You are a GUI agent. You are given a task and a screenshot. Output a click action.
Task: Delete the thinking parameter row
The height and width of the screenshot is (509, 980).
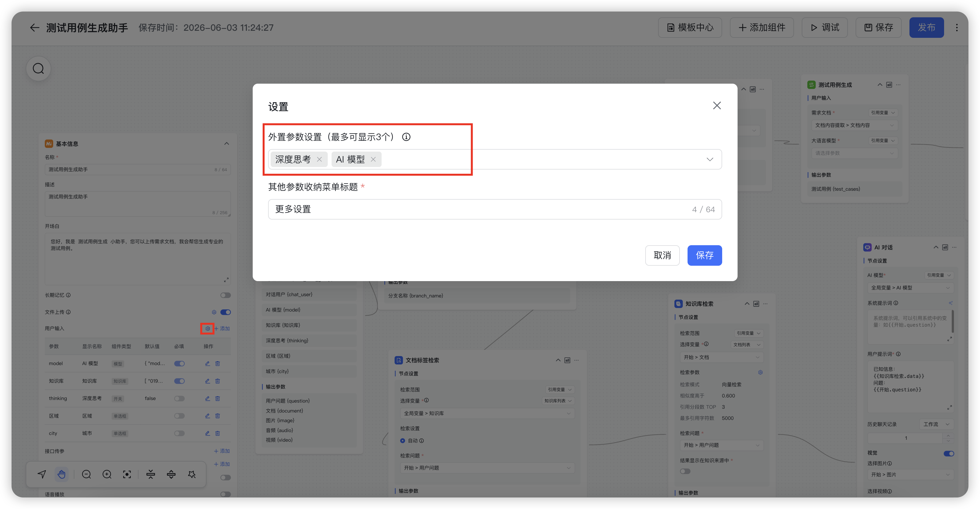tap(218, 398)
